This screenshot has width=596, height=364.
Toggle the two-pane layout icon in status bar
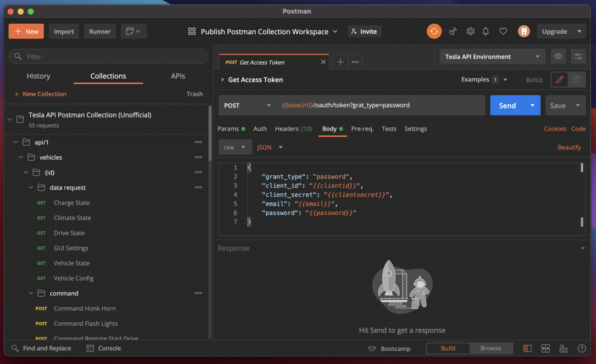tap(545, 348)
